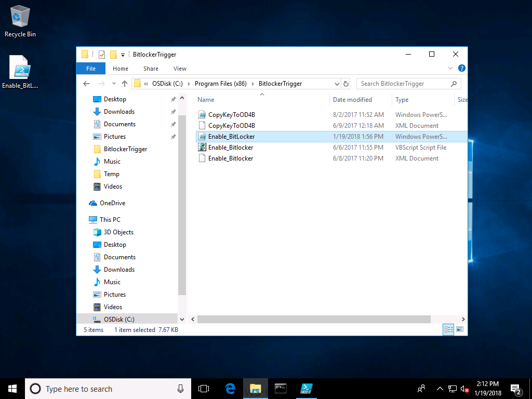Show hidden breadcrumb path with double chevron
532x399 pixels.
point(146,84)
